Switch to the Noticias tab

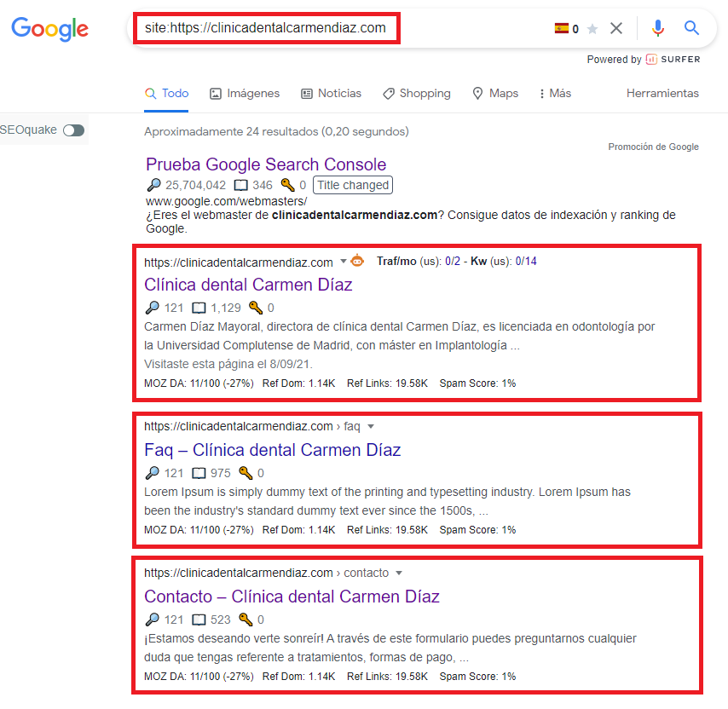[332, 94]
